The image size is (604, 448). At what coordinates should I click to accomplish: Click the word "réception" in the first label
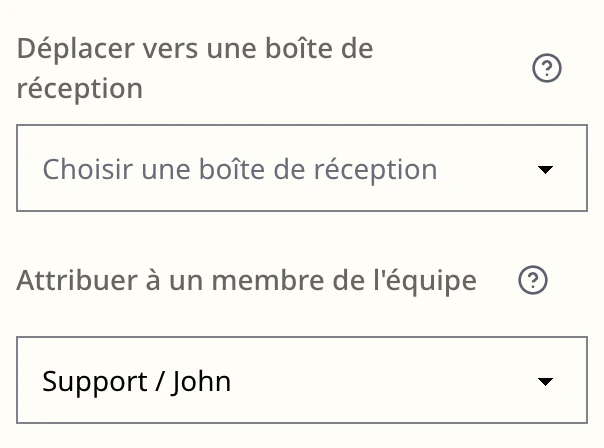[x=80, y=89]
